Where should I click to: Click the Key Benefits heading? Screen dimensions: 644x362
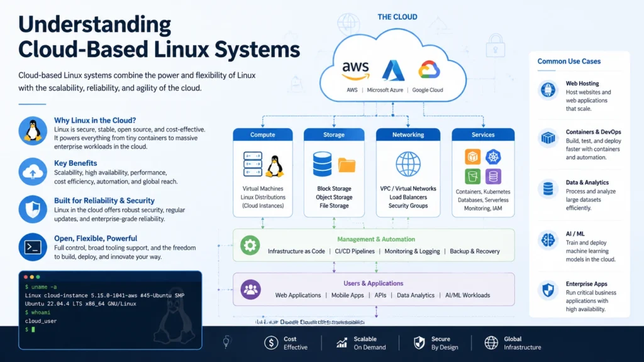click(x=75, y=163)
